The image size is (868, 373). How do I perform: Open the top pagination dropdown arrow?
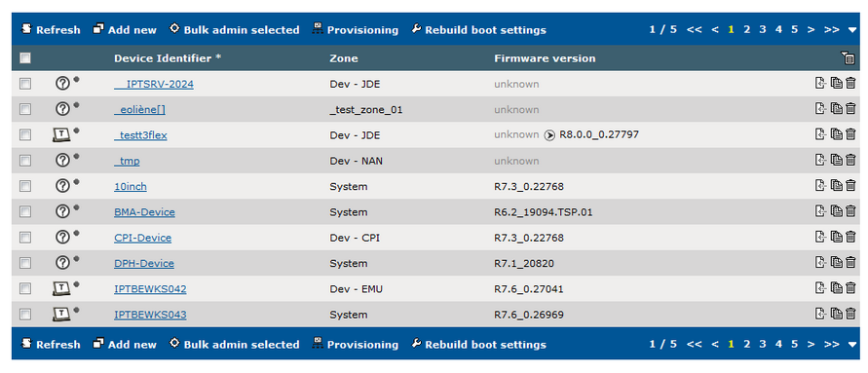852,30
